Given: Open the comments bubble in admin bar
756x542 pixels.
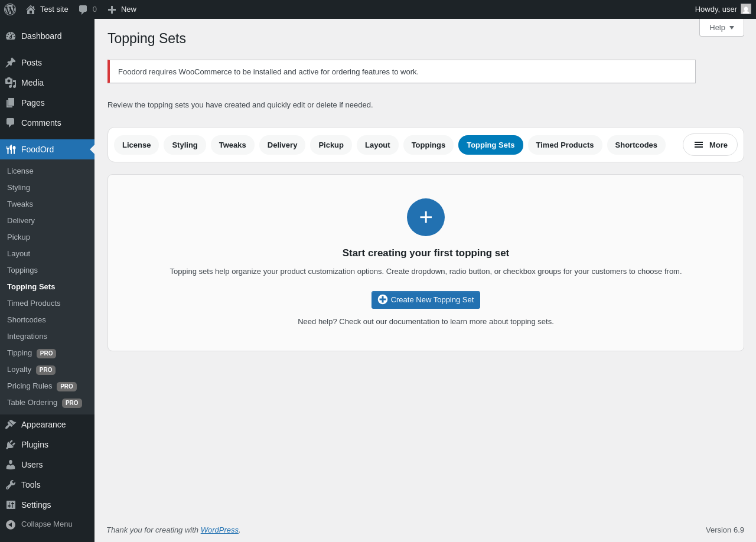Looking at the screenshot, I should pos(83,9).
